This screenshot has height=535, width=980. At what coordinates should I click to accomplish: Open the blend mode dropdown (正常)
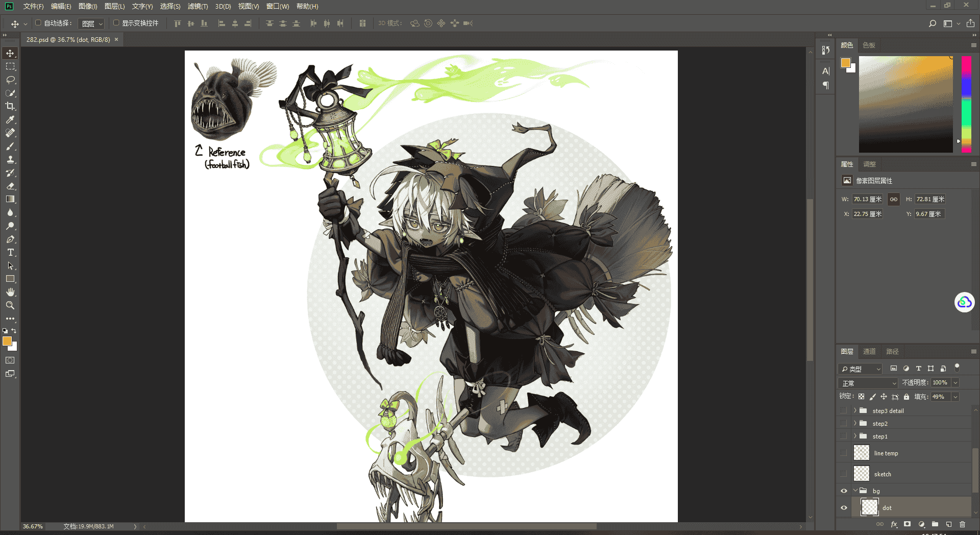[868, 383]
